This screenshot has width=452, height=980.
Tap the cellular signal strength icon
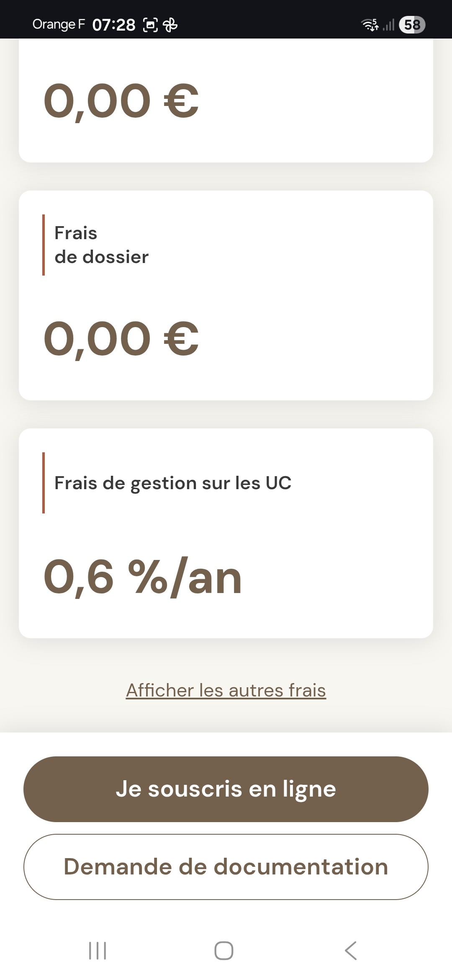tap(389, 25)
